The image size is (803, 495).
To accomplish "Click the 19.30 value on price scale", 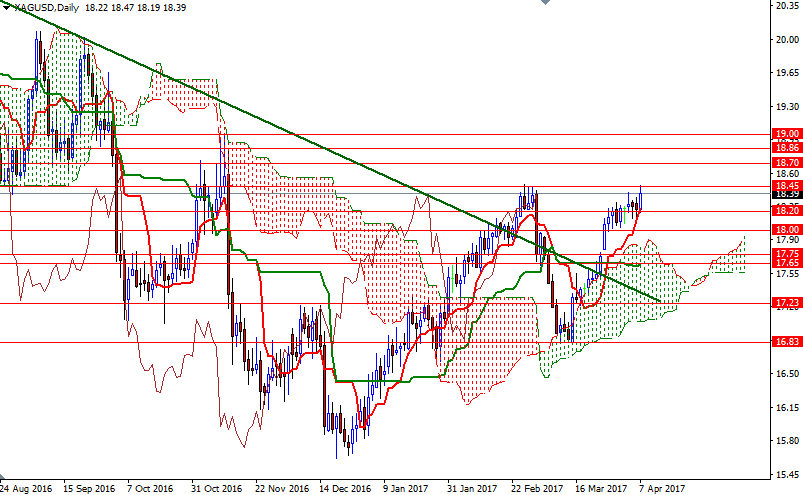I will click(788, 106).
